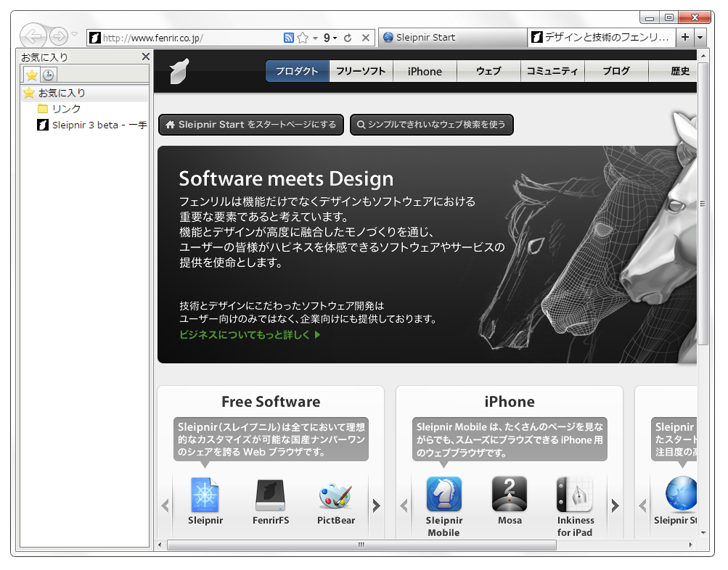Open the プロダクト navigation menu
Viewport: 728px width, 570px height.
[297, 71]
